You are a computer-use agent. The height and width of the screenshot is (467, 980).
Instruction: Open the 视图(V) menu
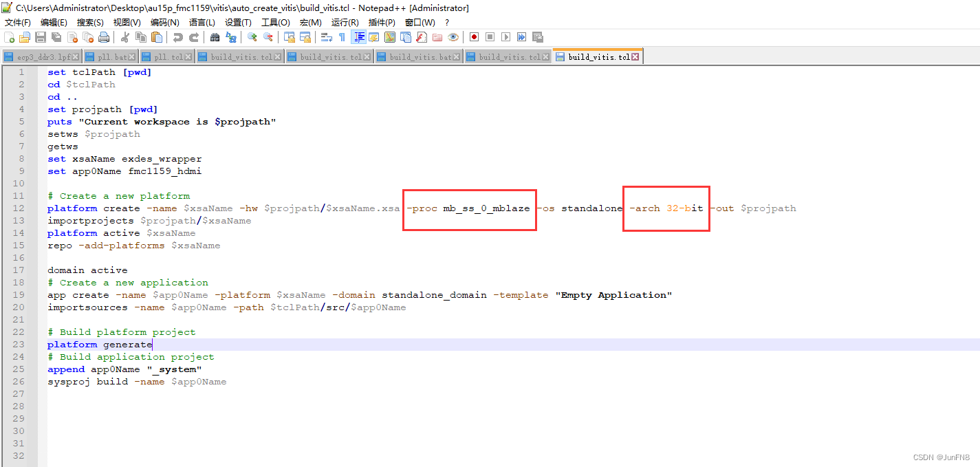[x=127, y=23]
